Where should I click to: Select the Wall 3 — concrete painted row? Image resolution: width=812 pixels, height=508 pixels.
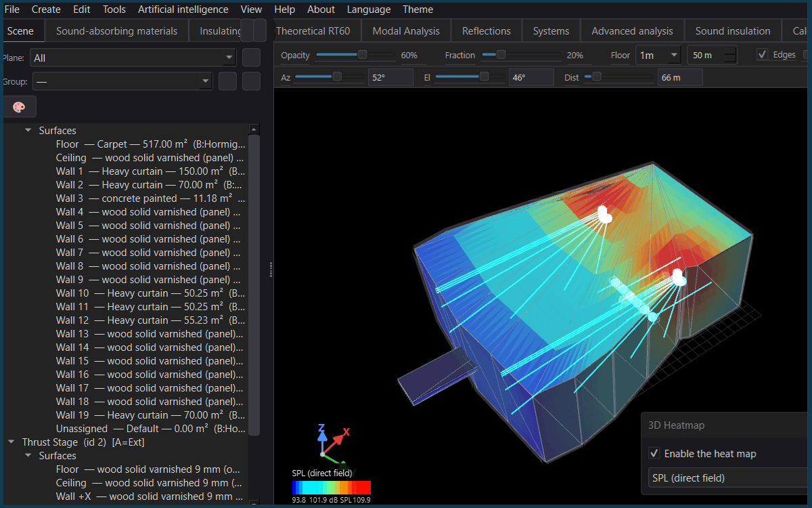click(x=151, y=198)
